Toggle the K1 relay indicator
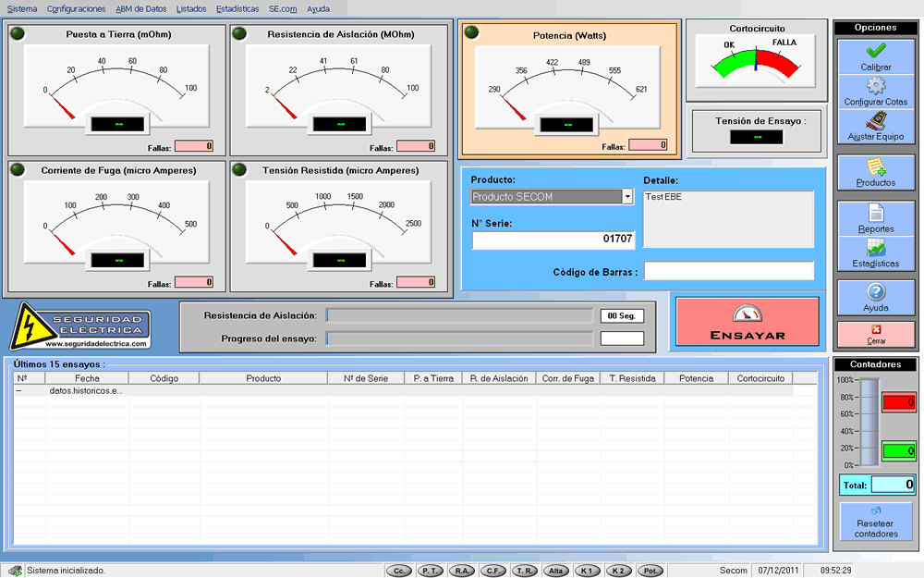 (588, 571)
